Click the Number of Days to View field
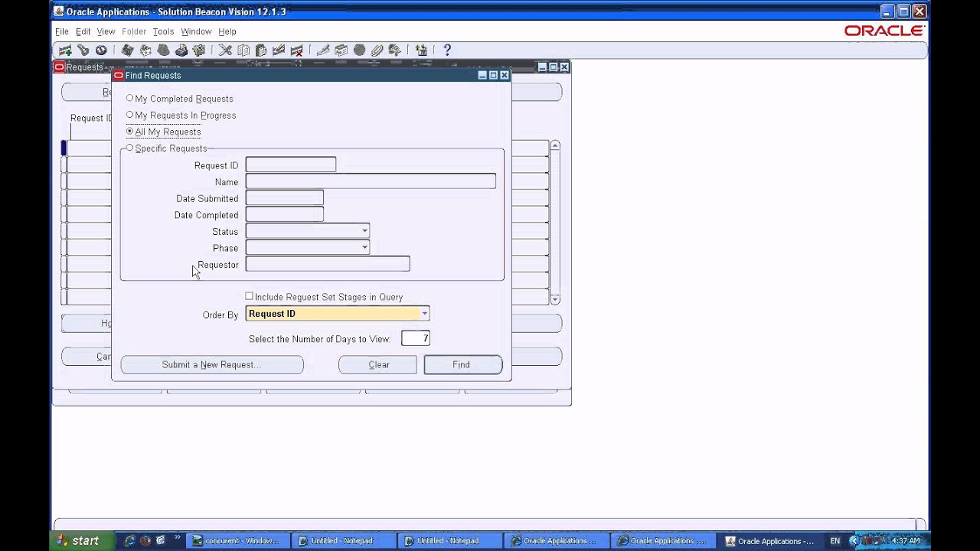 point(416,338)
